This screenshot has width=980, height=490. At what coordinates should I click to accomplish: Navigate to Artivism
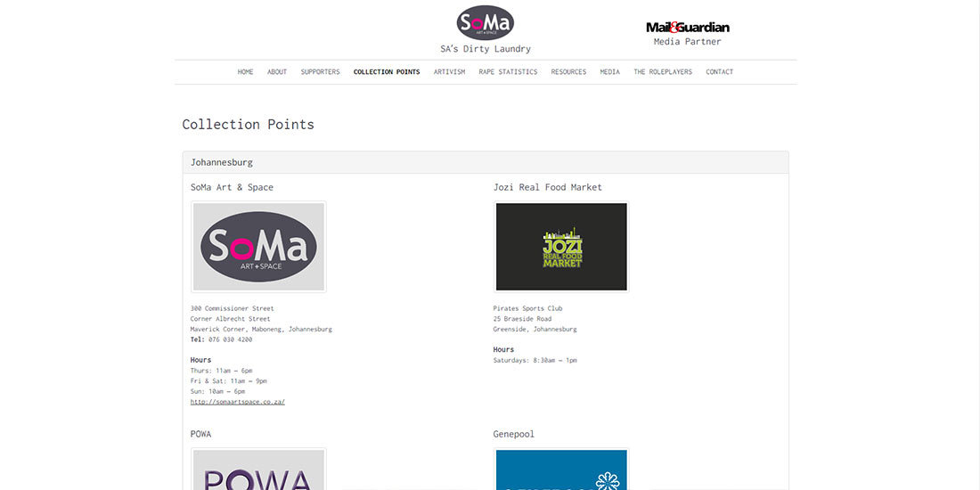pos(449,72)
